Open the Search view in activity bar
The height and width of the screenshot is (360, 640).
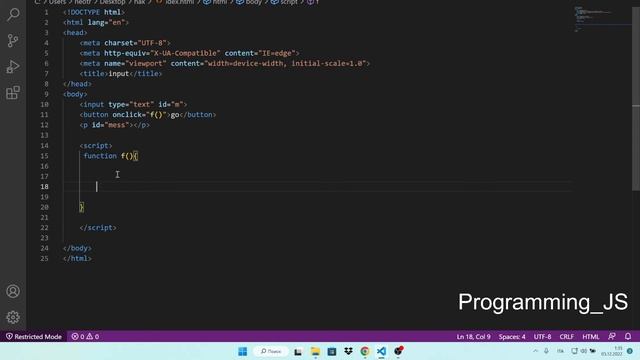(x=13, y=15)
